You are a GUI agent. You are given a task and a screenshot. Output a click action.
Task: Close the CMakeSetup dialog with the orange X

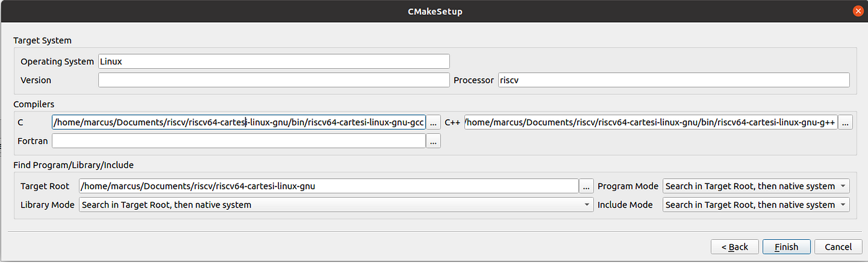(857, 11)
